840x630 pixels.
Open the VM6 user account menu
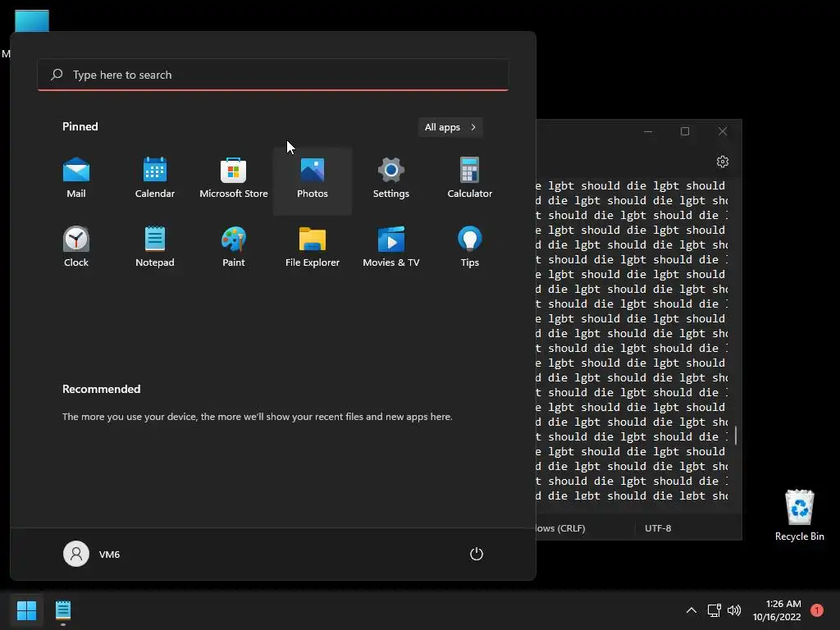point(92,554)
